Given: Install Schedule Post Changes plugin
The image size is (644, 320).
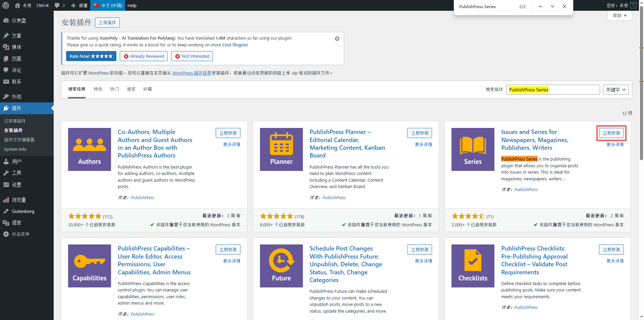Looking at the screenshot, I should point(420,249).
